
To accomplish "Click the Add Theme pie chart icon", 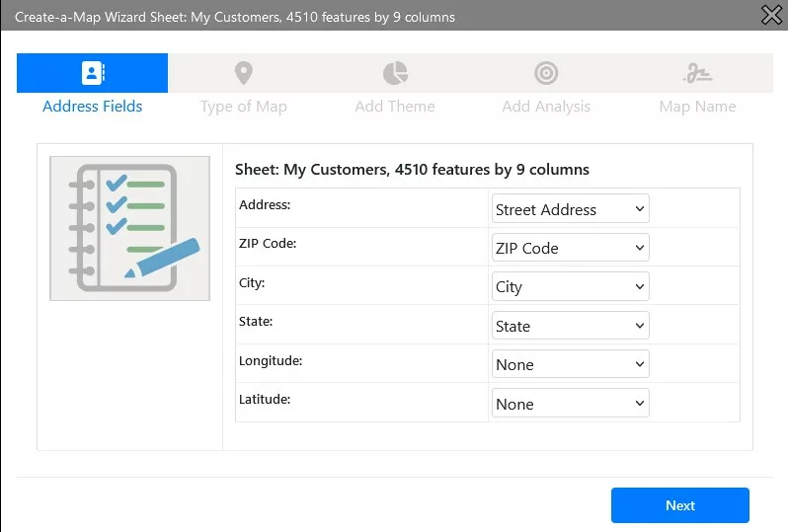I will click(x=395, y=73).
